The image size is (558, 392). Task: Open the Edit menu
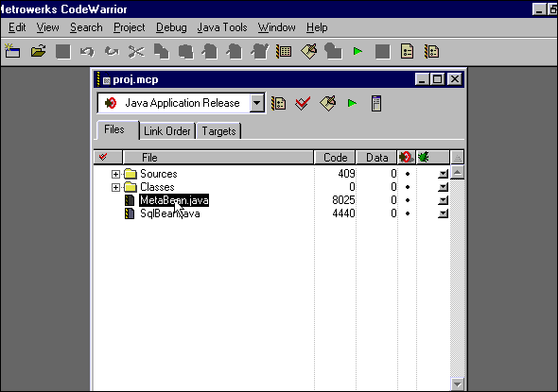pos(17,27)
